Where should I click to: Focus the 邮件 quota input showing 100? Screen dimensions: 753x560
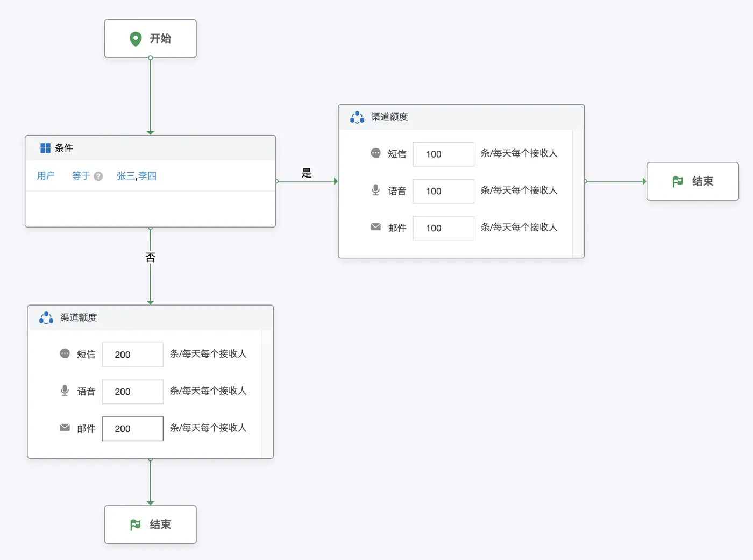[x=444, y=229]
